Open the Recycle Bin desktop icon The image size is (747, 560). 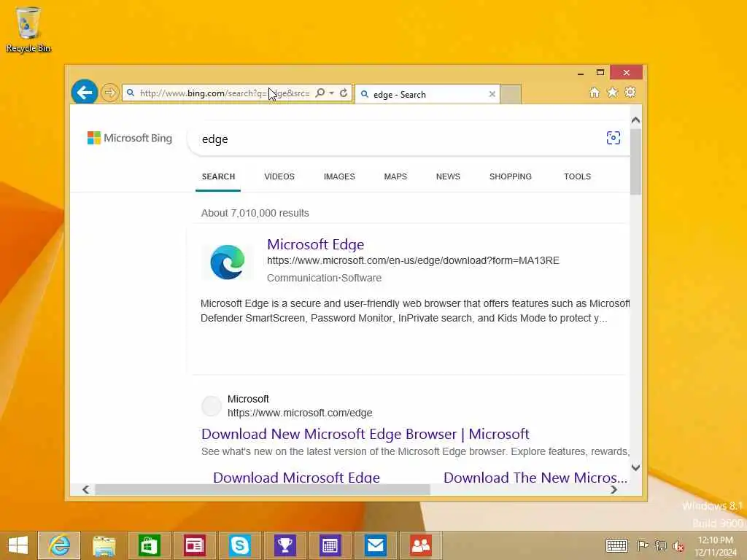pyautogui.click(x=28, y=29)
